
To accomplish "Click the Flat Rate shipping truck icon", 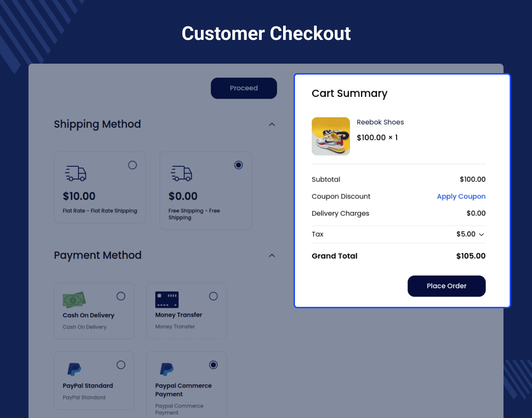I will coord(76,173).
